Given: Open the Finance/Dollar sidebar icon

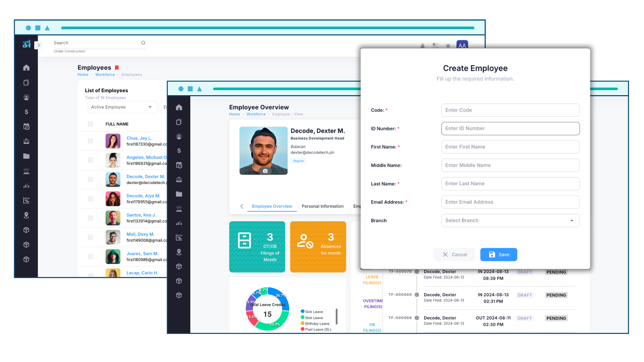Looking at the screenshot, I should 26,112.
